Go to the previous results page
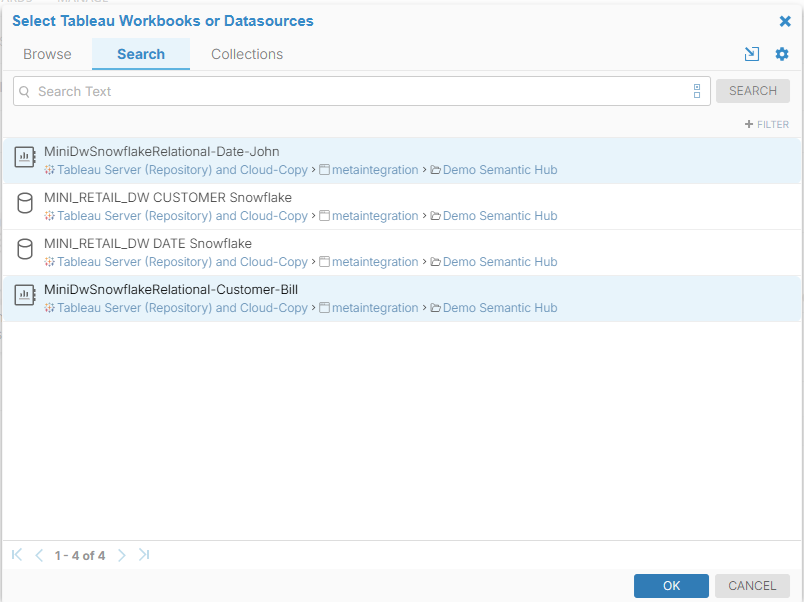Image resolution: width=804 pixels, height=602 pixels. coord(39,555)
